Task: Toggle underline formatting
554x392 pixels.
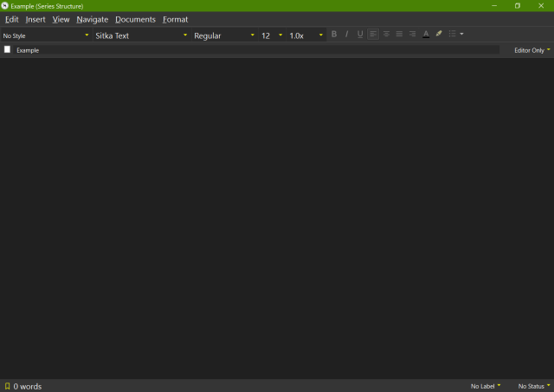Action: (x=360, y=35)
